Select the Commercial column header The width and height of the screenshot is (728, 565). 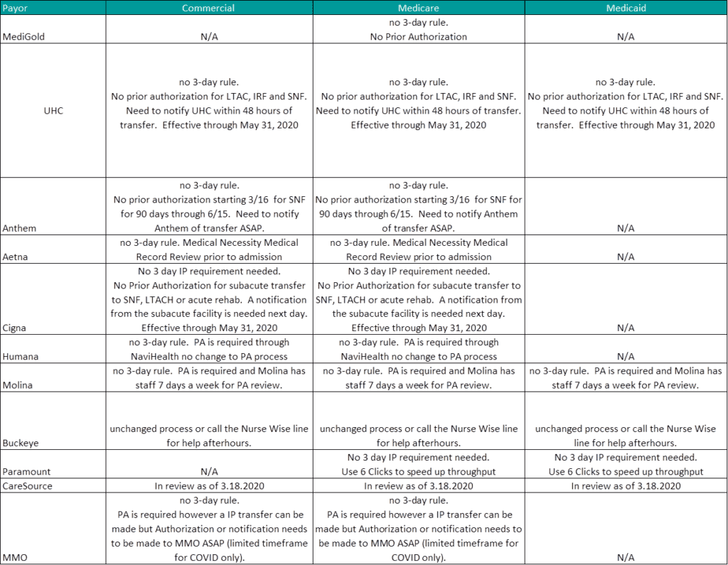tap(208, 8)
